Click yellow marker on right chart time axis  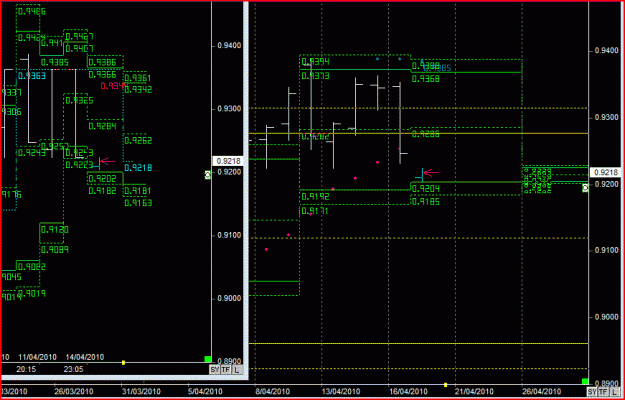[x=446, y=385]
